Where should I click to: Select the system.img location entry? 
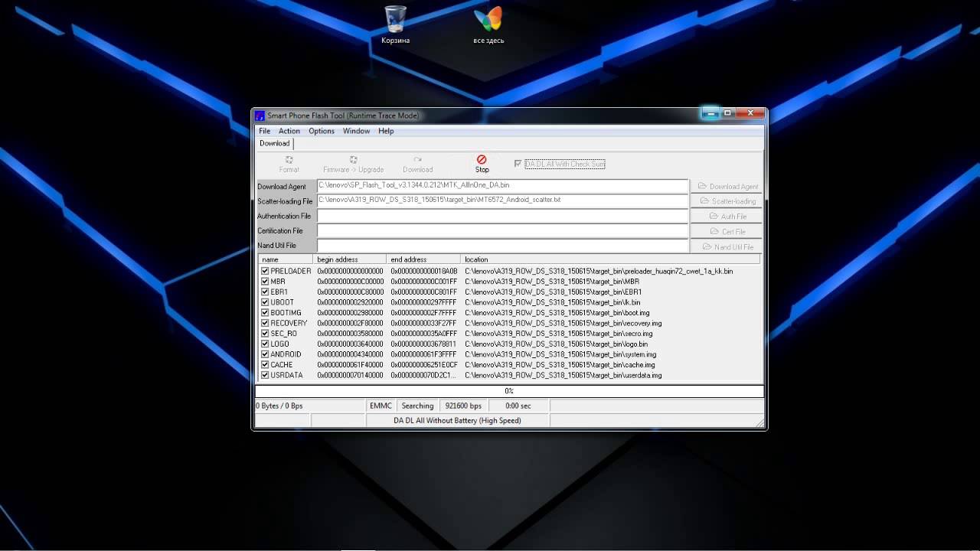pos(560,354)
